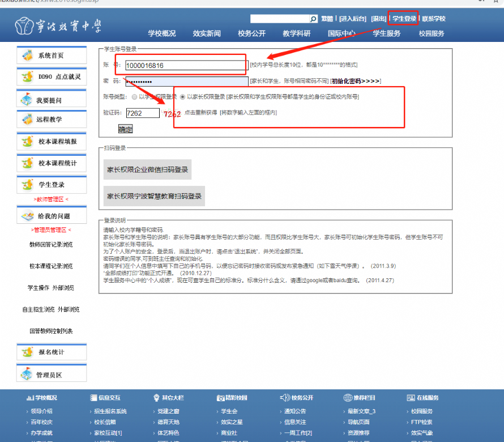Click the 系统首页 sidebar icon

[x=27, y=56]
